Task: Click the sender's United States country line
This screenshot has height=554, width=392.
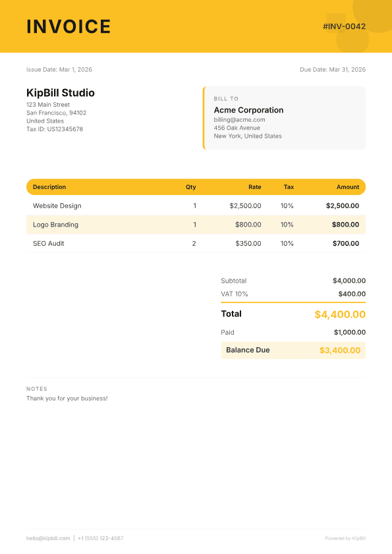Action: pos(45,121)
